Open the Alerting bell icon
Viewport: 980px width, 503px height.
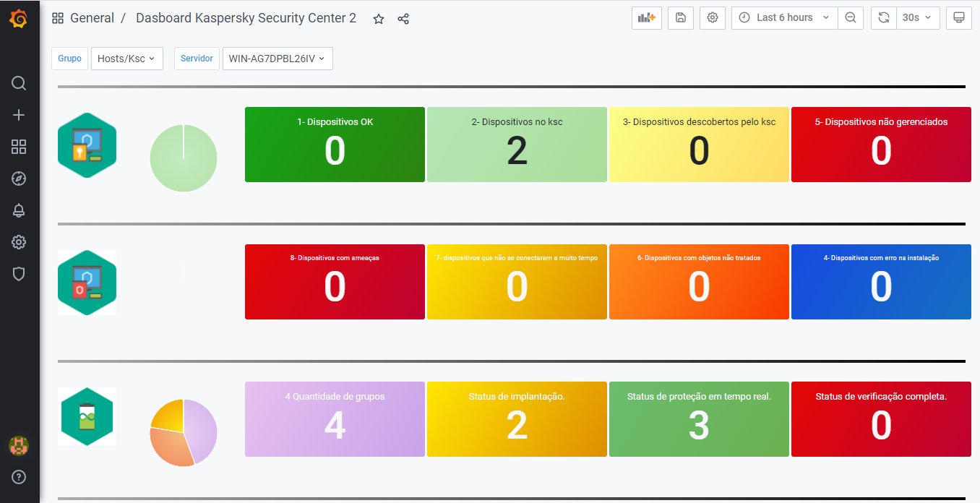[x=19, y=210]
